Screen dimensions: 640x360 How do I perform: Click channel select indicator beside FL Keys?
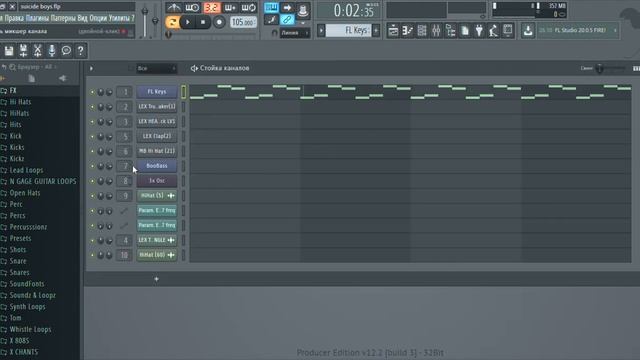coord(184,92)
